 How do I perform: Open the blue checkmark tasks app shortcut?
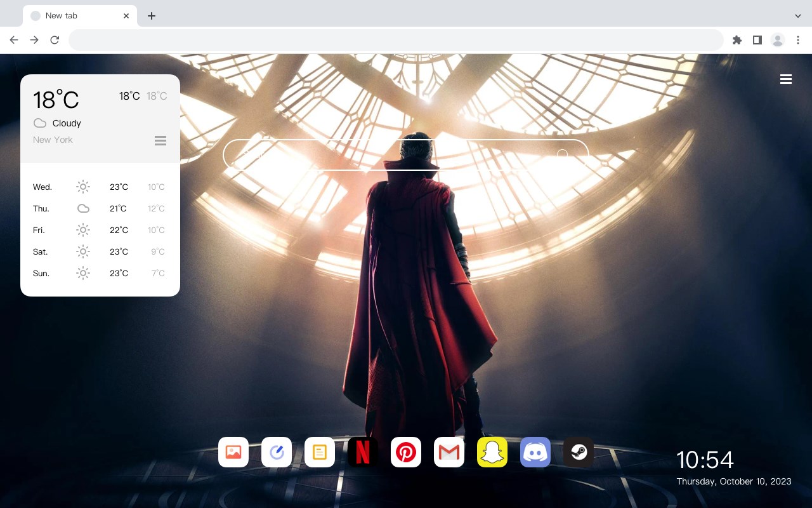tap(277, 452)
